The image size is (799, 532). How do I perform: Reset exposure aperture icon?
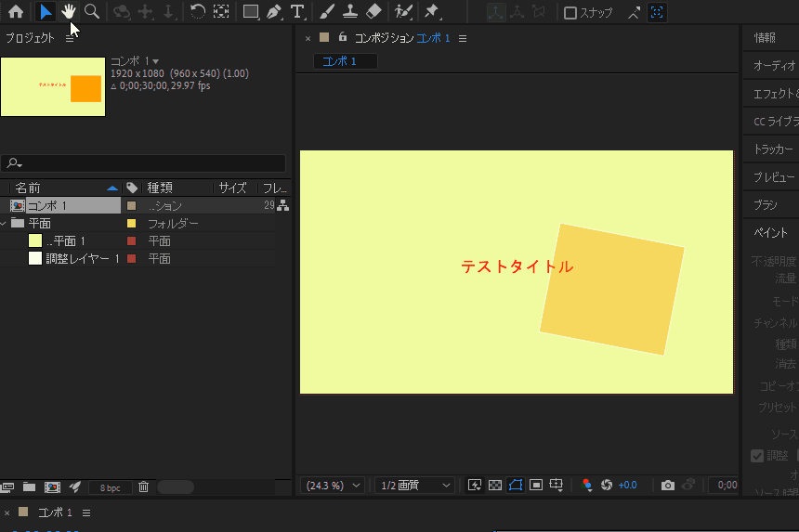click(x=607, y=486)
